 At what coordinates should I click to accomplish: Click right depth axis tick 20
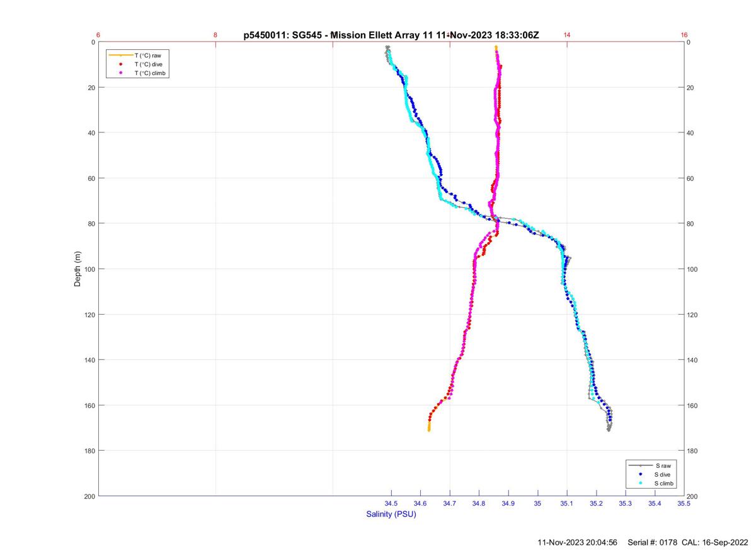[x=692, y=88]
